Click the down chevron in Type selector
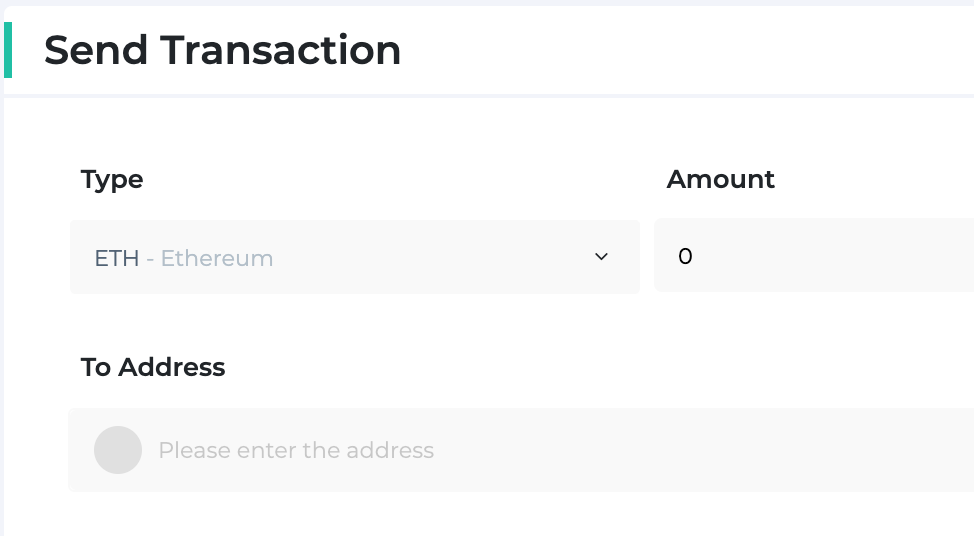Viewport: 974px width, 536px height. 601,257
